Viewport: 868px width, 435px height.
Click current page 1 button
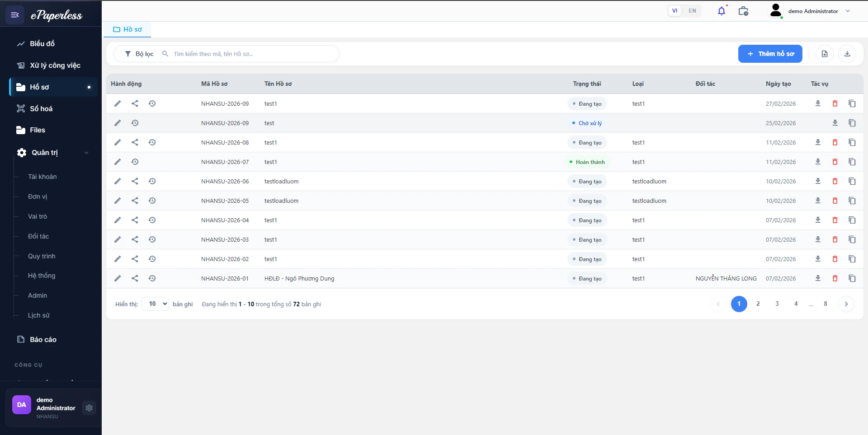point(739,304)
